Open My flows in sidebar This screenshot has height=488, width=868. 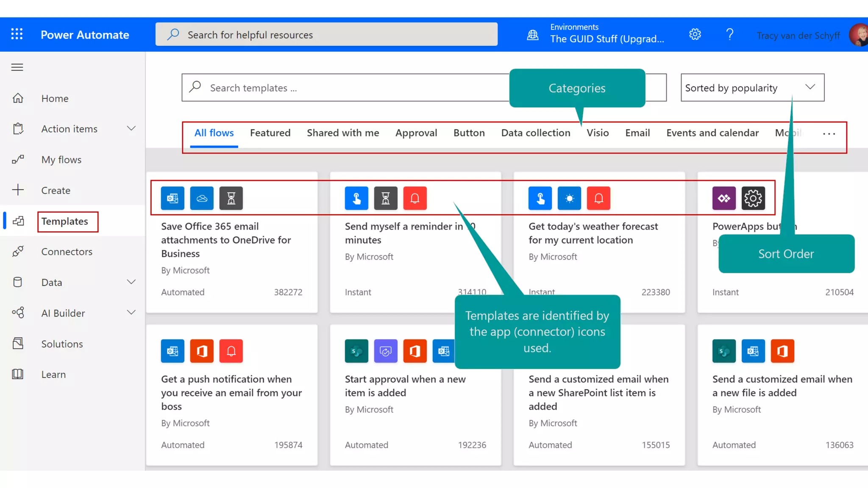click(x=61, y=160)
